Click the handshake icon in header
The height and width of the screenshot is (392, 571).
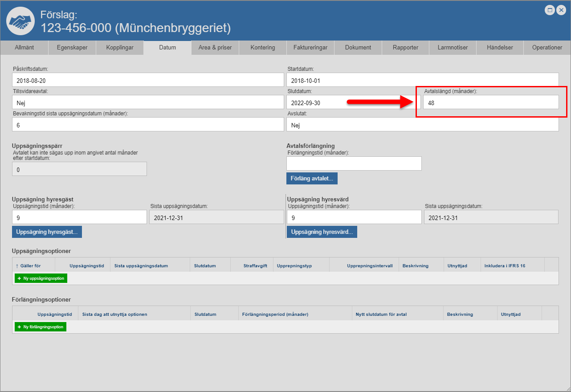pyautogui.click(x=20, y=21)
